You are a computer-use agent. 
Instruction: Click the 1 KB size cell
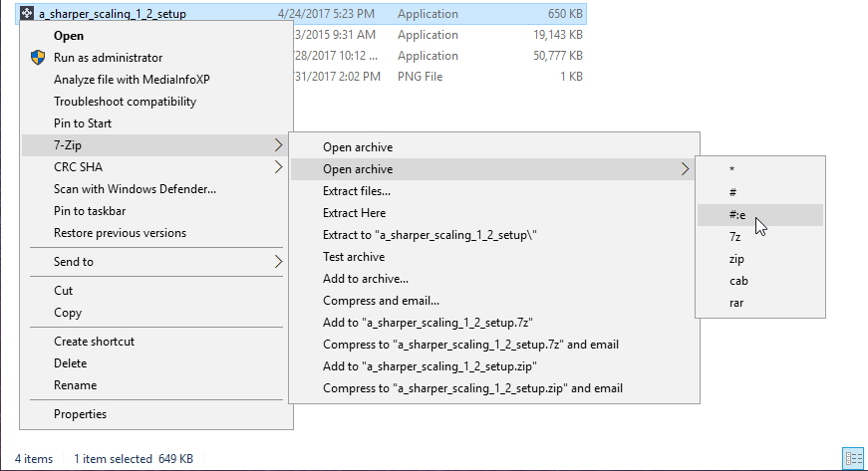pyautogui.click(x=571, y=77)
